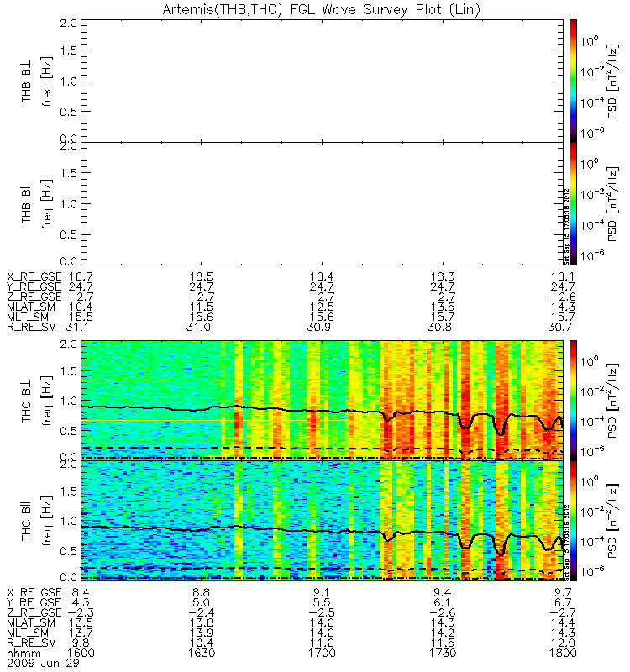This screenshot has width=630, height=672.
Task: Click the 'MLT_SM' row label below the THC panels
Action: 28,633
